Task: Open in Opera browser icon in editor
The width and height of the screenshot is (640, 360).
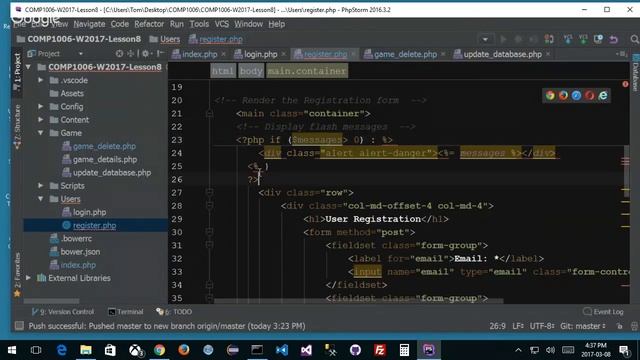Action: tap(589, 96)
